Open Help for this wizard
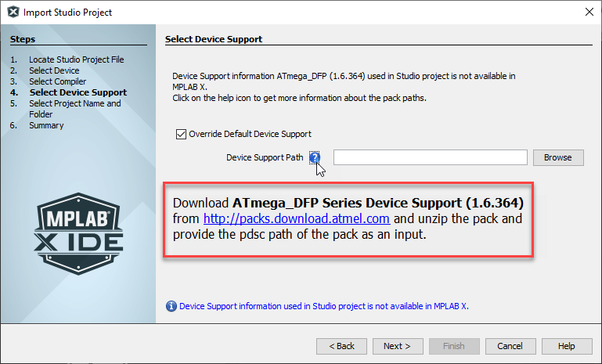The height and width of the screenshot is (364, 602). tap(566, 346)
